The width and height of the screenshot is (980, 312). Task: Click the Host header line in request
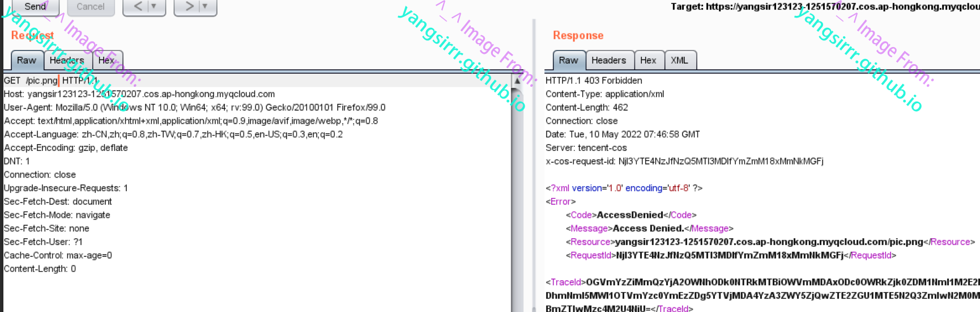(x=139, y=94)
